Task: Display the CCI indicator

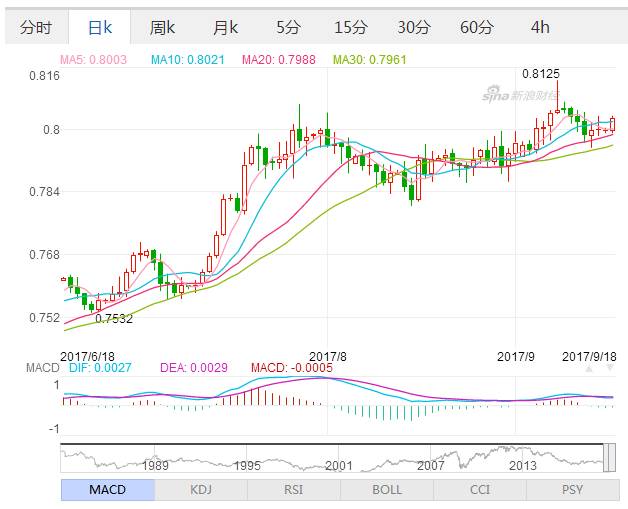Action: pyautogui.click(x=480, y=490)
